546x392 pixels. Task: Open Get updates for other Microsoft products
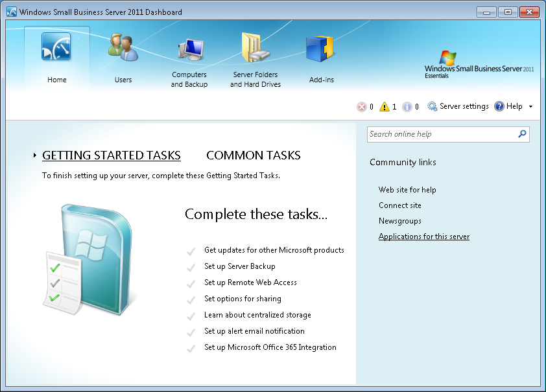click(x=274, y=250)
